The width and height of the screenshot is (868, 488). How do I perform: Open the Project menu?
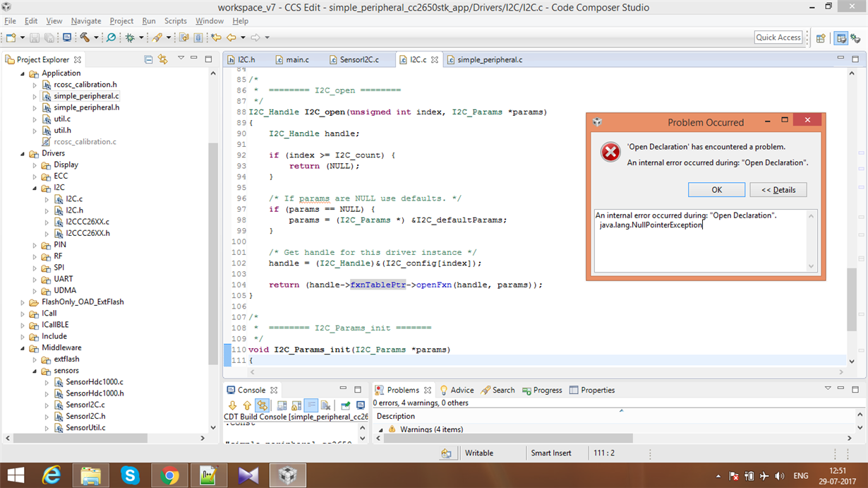click(x=121, y=21)
